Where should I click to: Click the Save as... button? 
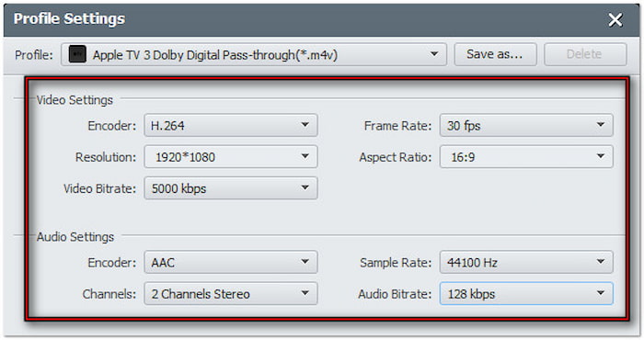[x=495, y=54]
